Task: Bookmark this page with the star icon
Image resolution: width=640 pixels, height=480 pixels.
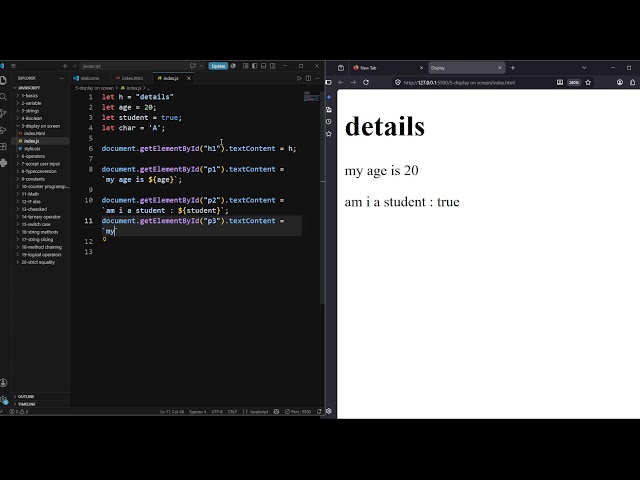Action: (588, 82)
